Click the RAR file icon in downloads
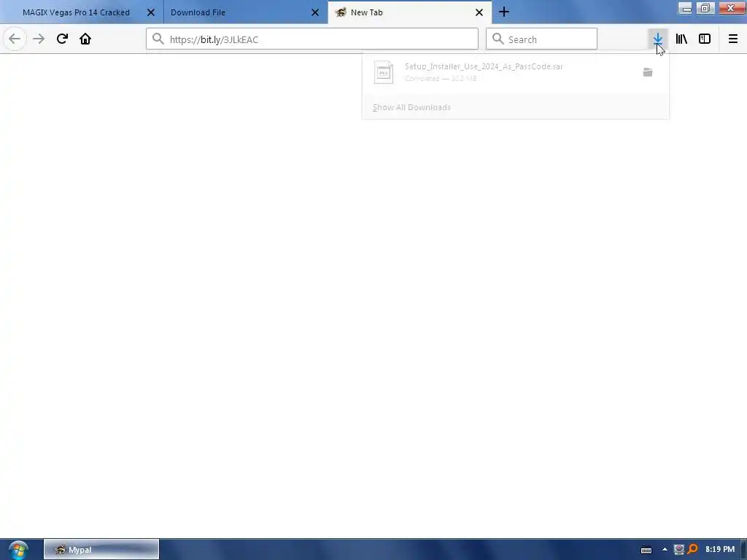This screenshot has height=560, width=747. pos(384,72)
